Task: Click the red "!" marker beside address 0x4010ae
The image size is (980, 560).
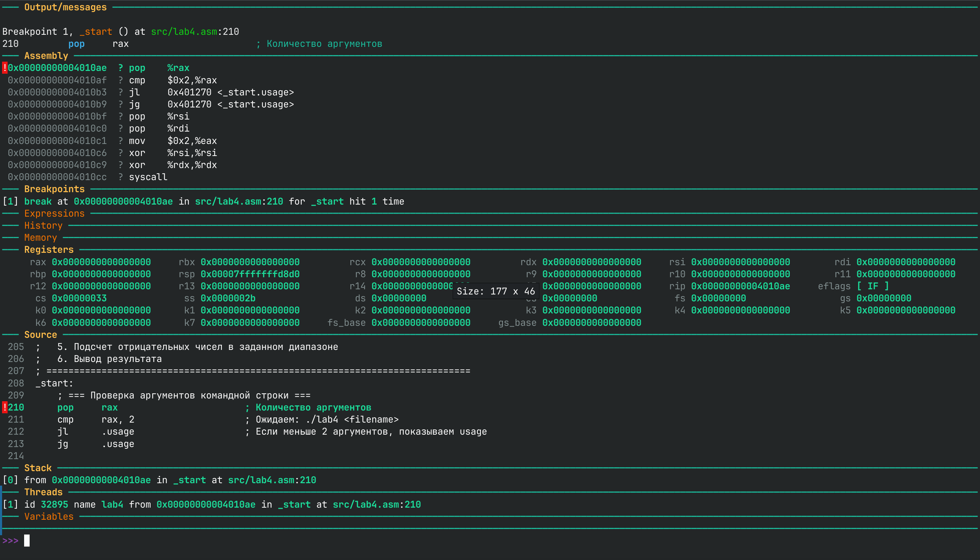Action: (4, 68)
